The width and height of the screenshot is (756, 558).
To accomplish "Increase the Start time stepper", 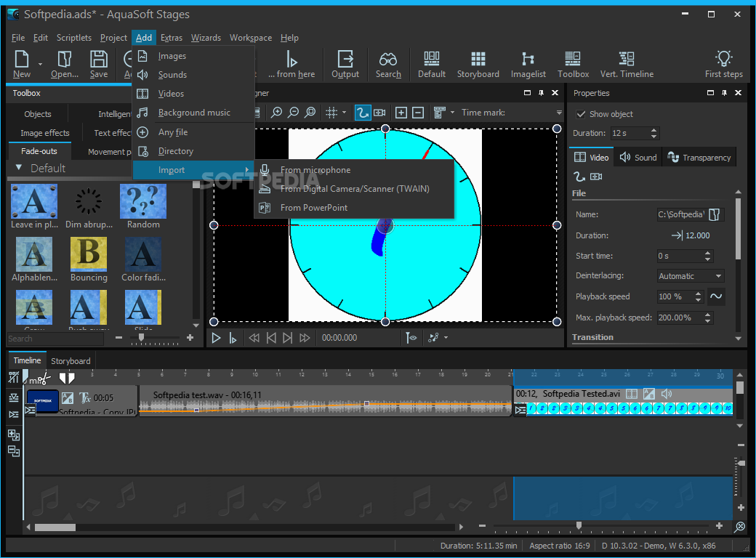I will point(707,253).
